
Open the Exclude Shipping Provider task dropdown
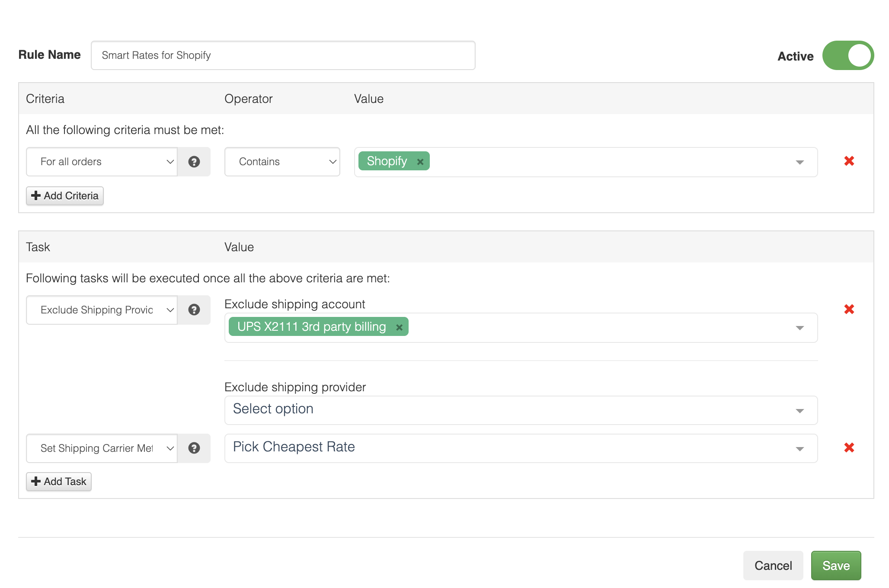[x=102, y=310]
